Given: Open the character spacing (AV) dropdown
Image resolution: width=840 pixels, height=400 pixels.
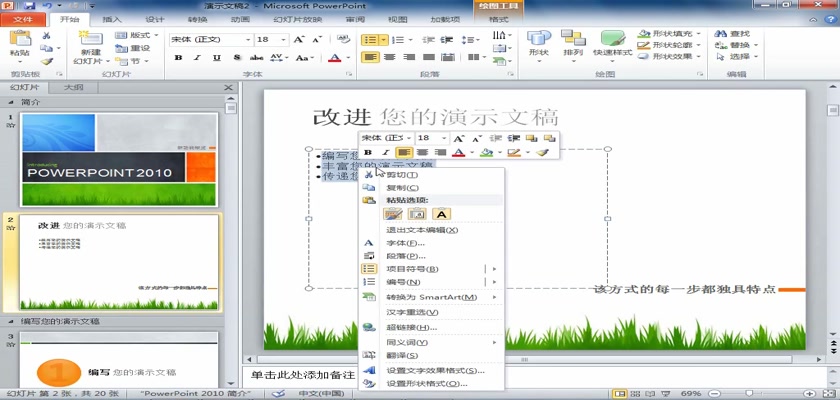Looking at the screenshot, I should (x=279, y=57).
